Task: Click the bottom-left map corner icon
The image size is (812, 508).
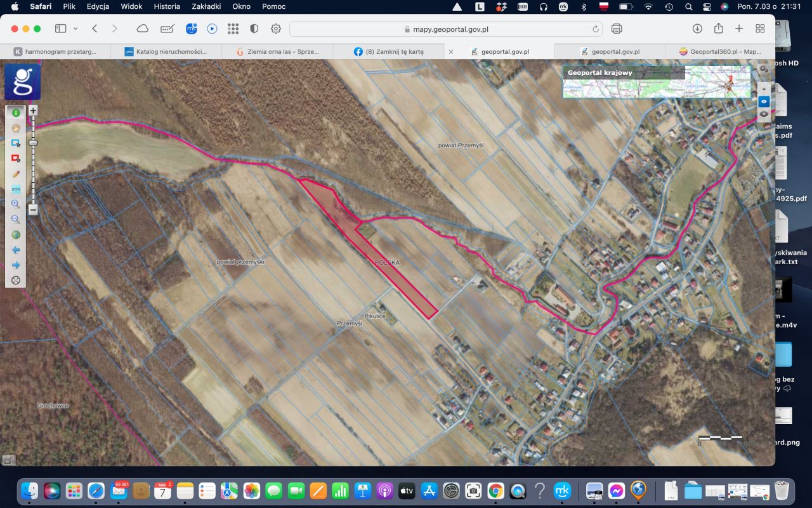Action: 8,460
